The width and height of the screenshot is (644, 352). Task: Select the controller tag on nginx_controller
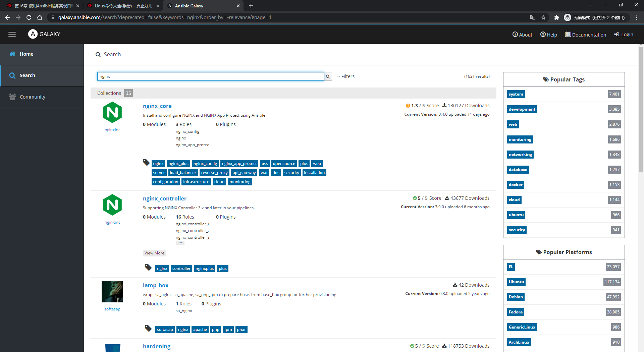click(x=181, y=269)
